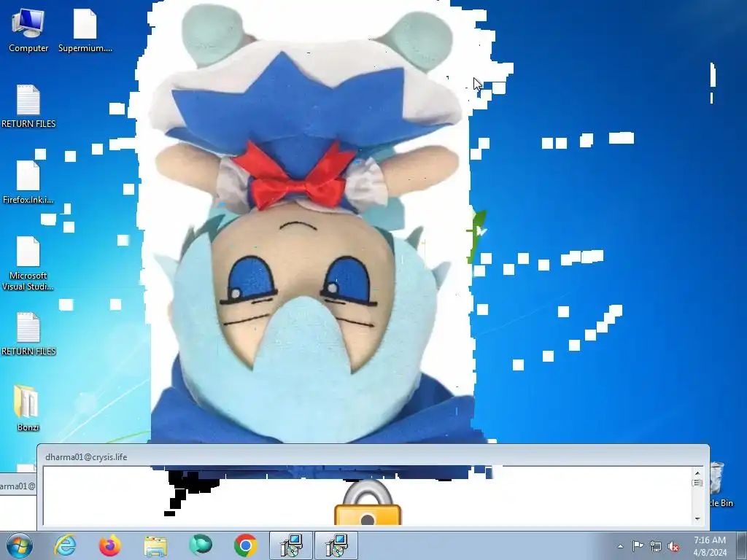Click the down arrow in dharma01 window scrollbar
747x560 pixels.
pos(697,518)
